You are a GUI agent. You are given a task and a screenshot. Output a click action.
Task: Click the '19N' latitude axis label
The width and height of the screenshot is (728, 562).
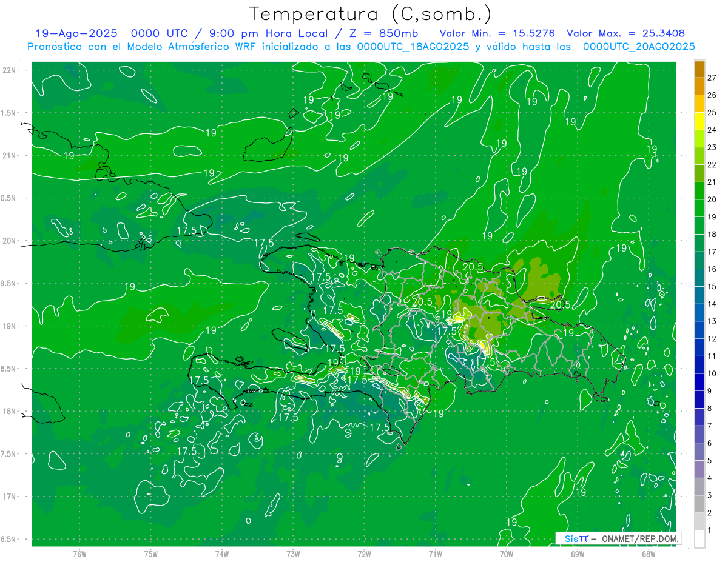tap(8, 326)
